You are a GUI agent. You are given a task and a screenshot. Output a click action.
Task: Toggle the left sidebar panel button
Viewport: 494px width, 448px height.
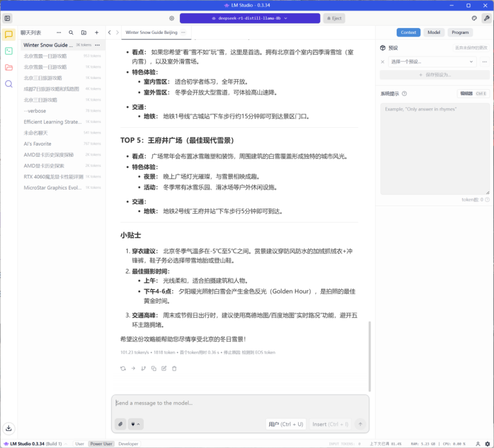point(7,18)
